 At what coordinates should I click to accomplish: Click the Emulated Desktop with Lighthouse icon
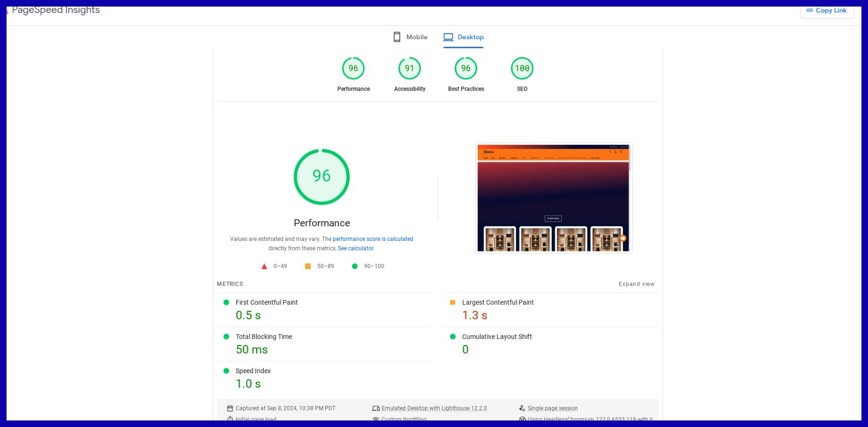click(376, 408)
